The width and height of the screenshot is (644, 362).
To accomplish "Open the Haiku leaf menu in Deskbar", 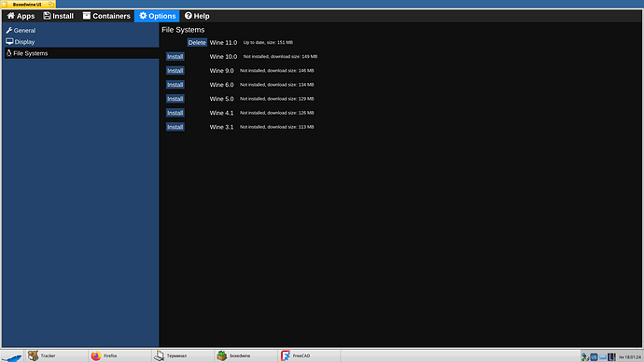I will [x=12, y=356].
